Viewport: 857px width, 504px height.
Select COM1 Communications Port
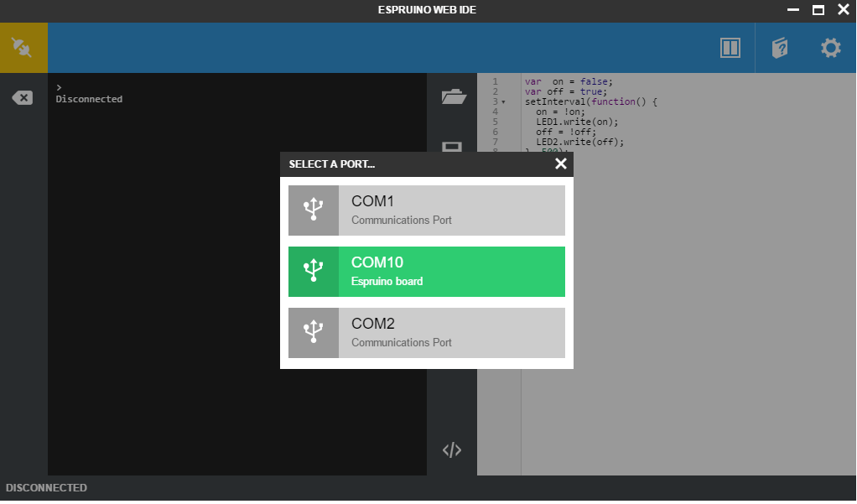(x=426, y=210)
